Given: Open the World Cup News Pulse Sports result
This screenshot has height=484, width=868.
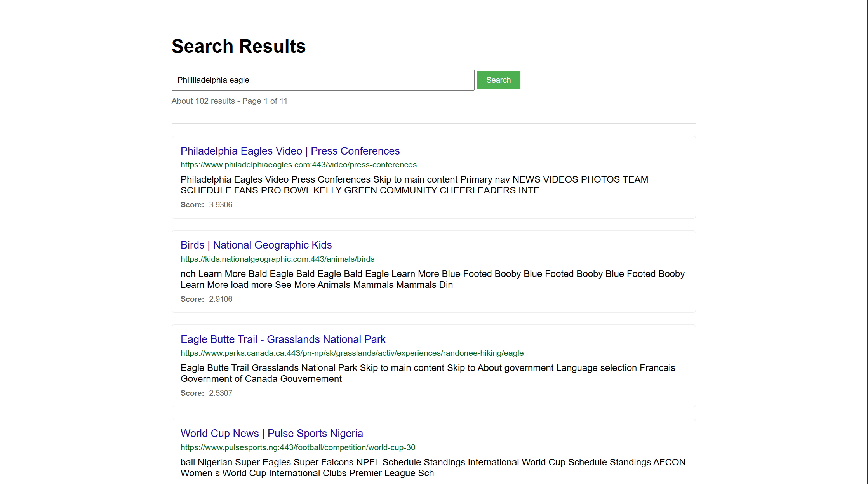Looking at the screenshot, I should [x=272, y=433].
